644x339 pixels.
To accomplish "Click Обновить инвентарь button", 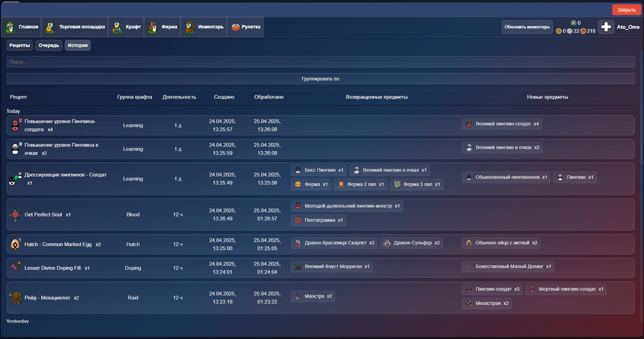I will 527,27.
